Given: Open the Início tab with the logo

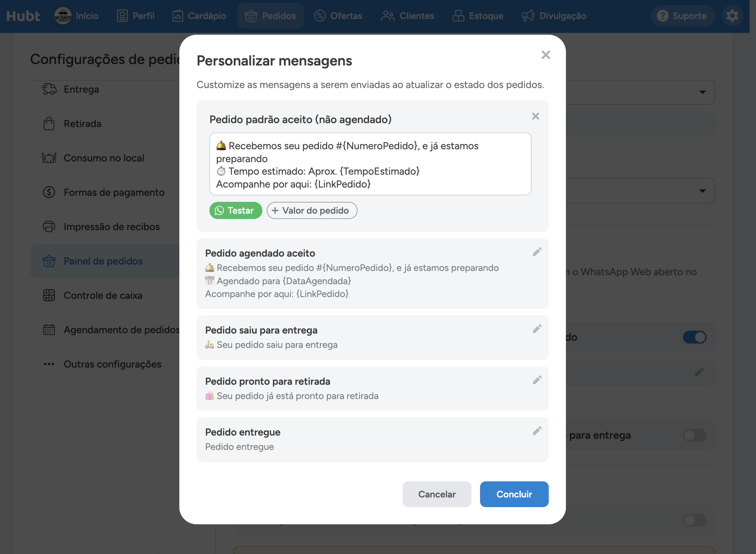Looking at the screenshot, I should click(77, 16).
